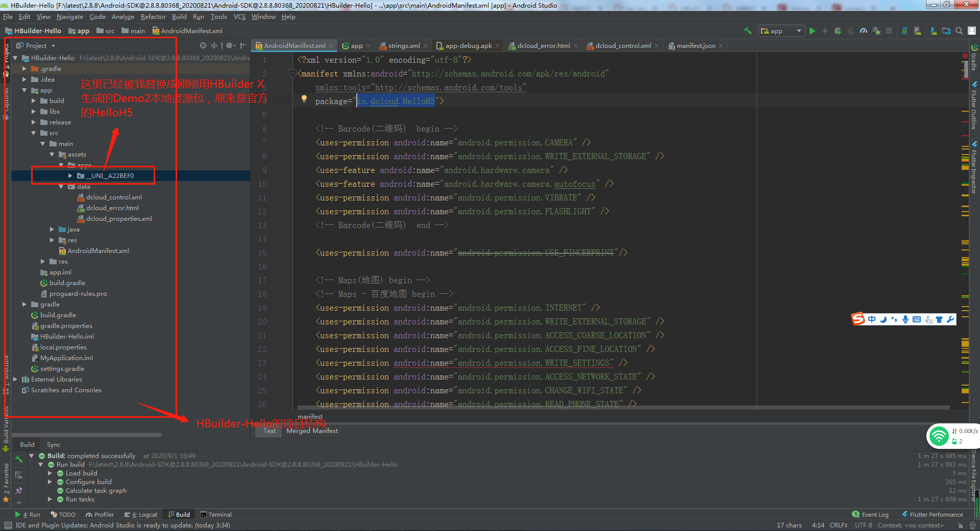This screenshot has height=531, width=980.
Task: Click the locate target icon in Project panel
Action: [203, 45]
